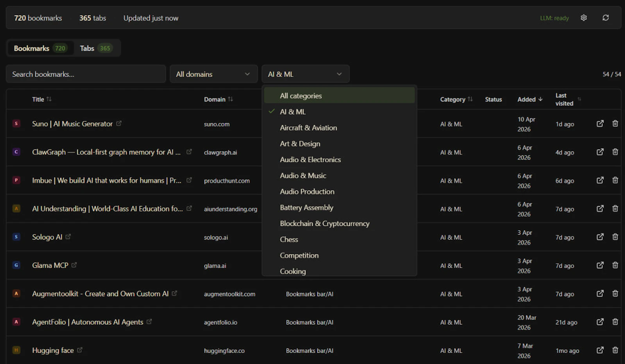Delete the AI Understanding bookmark
The width and height of the screenshot is (625, 364).
(615, 209)
